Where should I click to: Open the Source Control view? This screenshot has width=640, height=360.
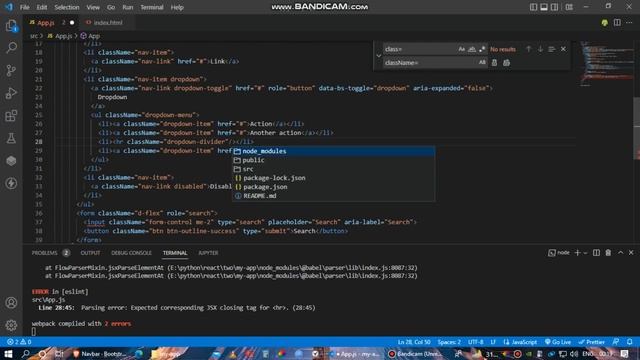[11, 70]
